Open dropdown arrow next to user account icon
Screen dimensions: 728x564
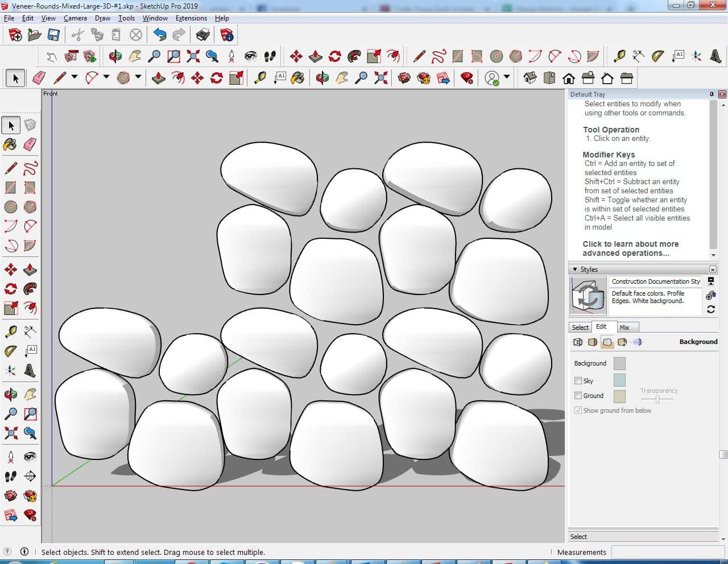506,77
